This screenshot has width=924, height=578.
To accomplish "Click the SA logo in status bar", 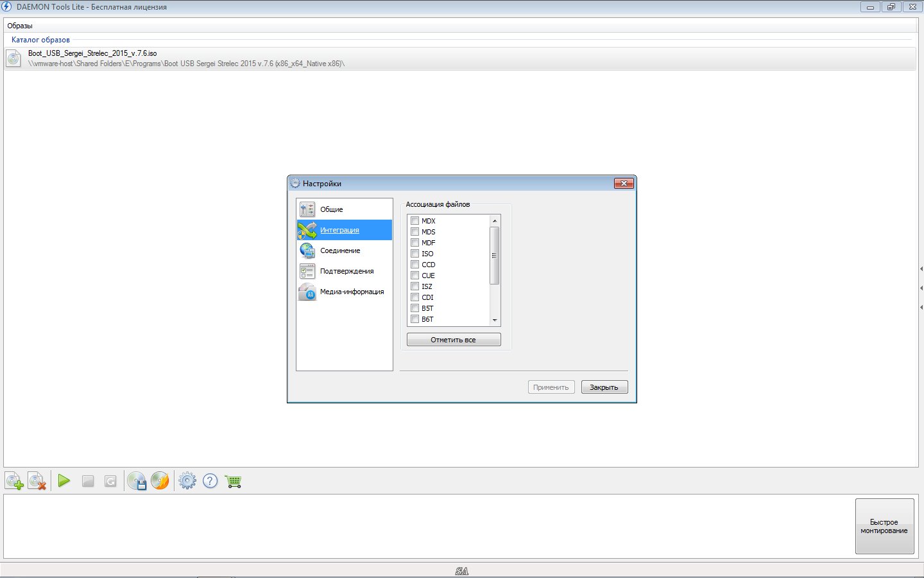I will [x=462, y=571].
